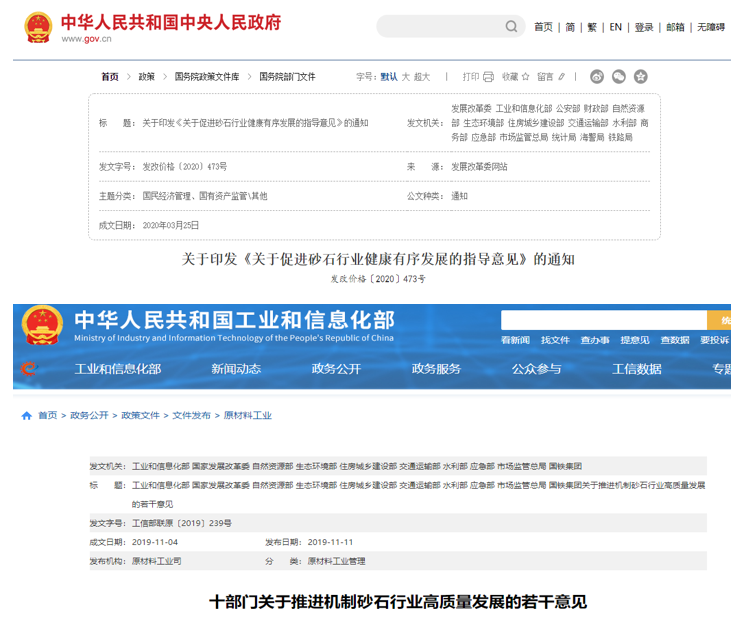Click the home icon in MIIT breadcrumb

(x=26, y=415)
